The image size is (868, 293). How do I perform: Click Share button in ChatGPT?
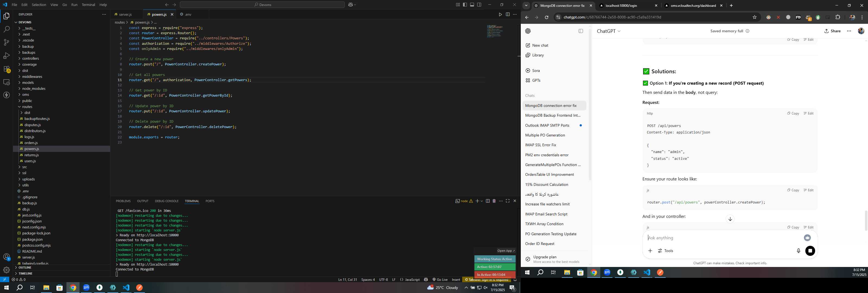click(x=832, y=31)
